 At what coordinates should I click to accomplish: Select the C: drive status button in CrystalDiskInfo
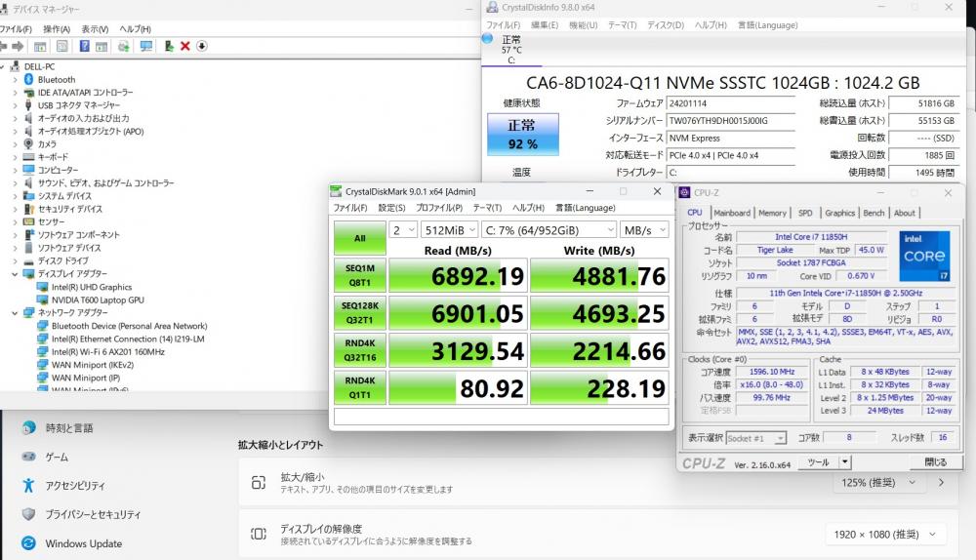[511, 49]
